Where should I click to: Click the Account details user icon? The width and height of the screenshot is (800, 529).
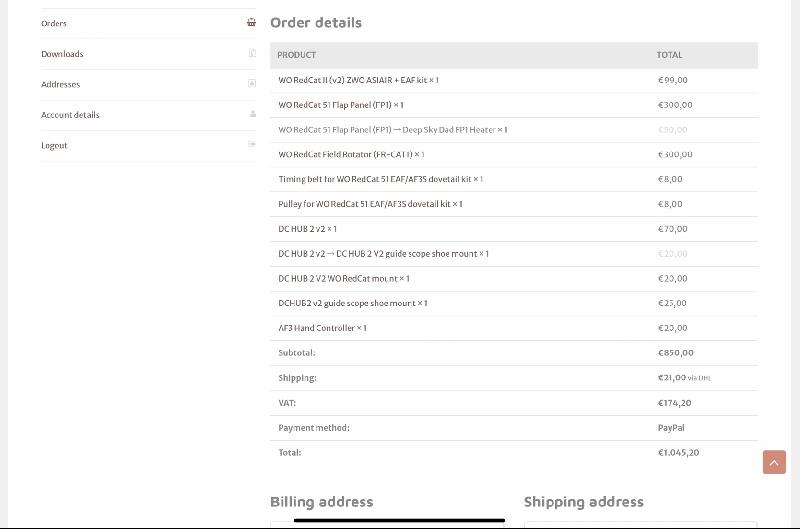[x=252, y=115]
